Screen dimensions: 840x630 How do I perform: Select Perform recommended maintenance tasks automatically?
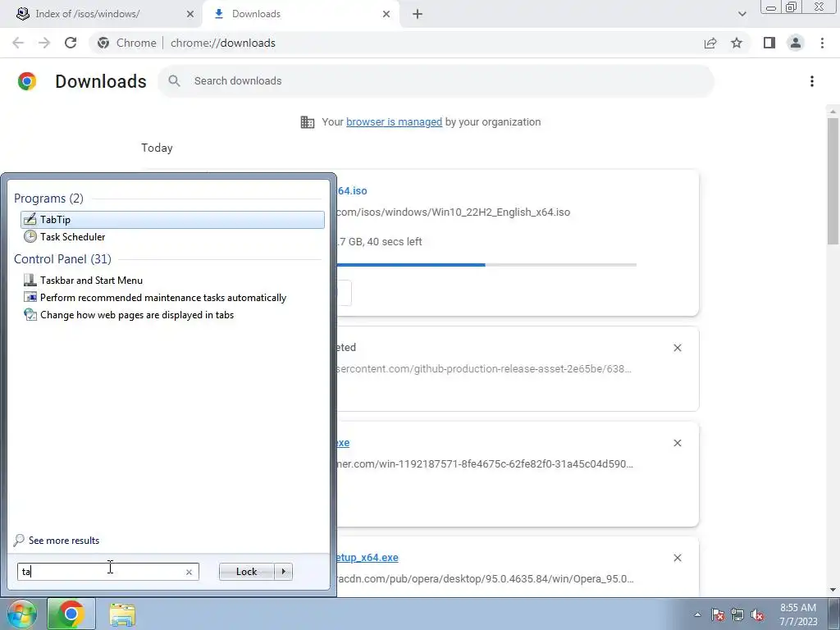point(163,297)
